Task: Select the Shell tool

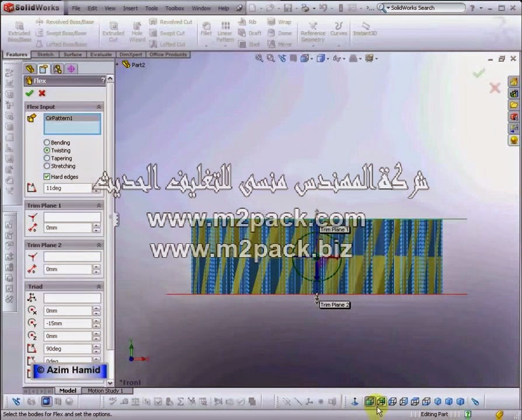Action: 249,44
